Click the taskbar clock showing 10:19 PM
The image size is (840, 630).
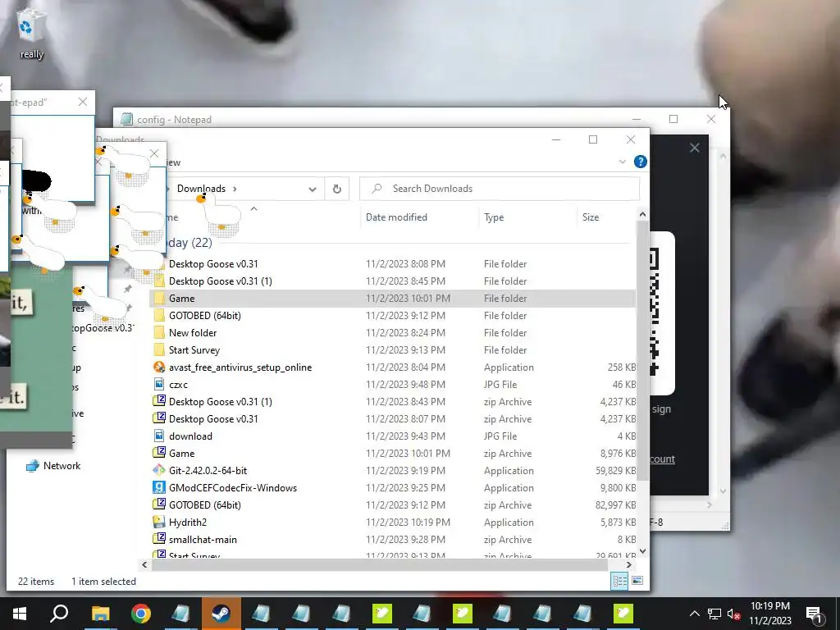click(769, 614)
